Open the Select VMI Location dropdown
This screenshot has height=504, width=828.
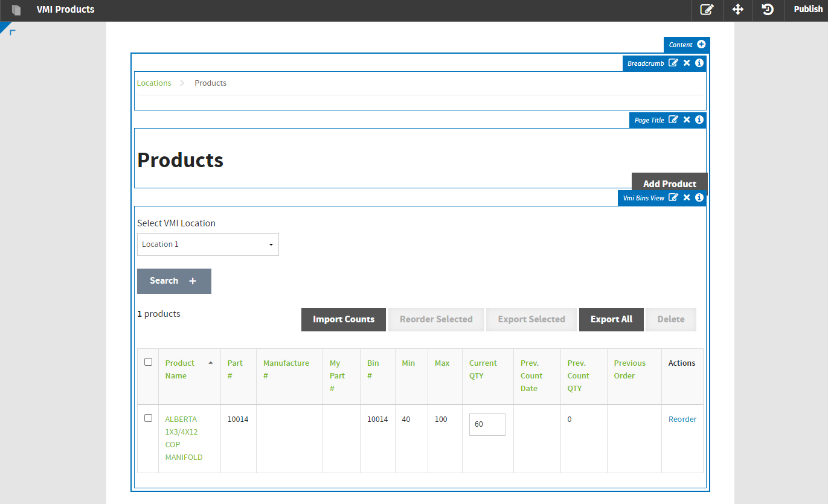pos(208,244)
